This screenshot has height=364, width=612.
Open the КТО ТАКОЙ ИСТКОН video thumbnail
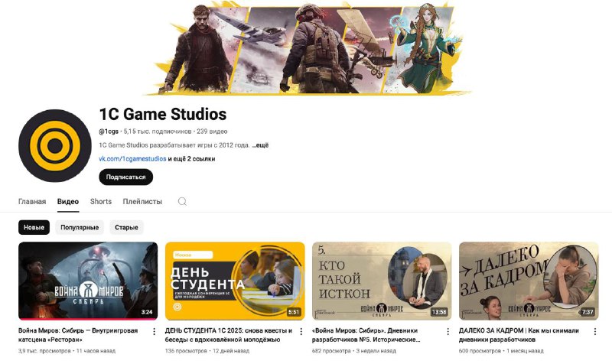[382, 281]
